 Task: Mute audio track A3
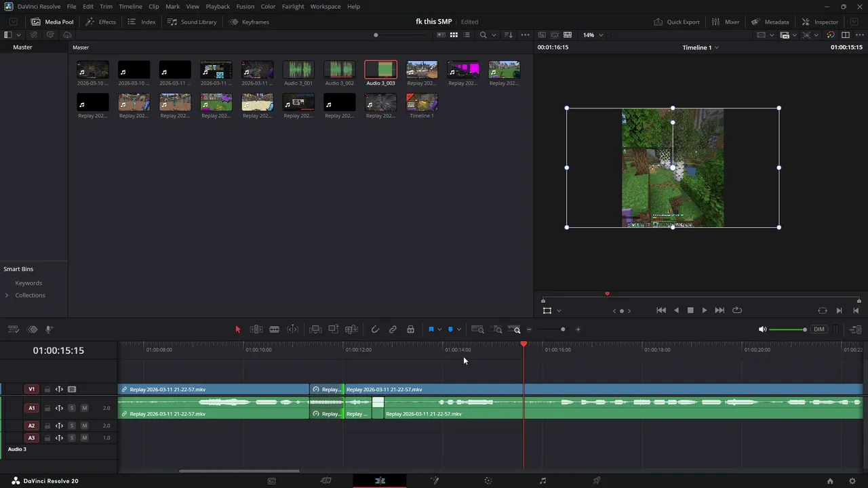coord(84,438)
